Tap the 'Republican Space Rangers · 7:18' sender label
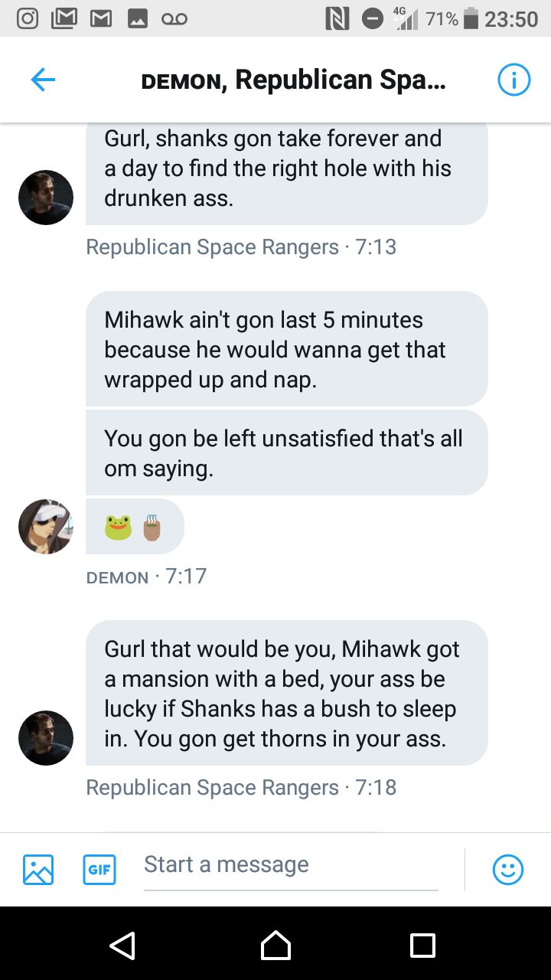The image size is (551, 980). pyautogui.click(x=241, y=787)
